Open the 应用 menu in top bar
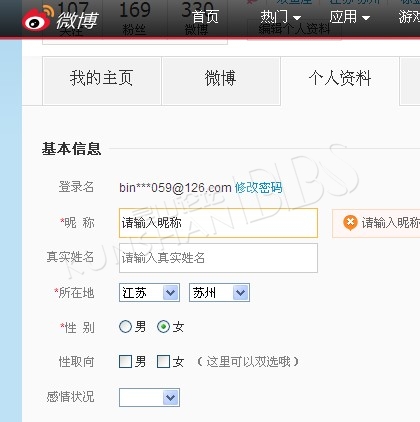The width and height of the screenshot is (420, 422). tap(350, 17)
